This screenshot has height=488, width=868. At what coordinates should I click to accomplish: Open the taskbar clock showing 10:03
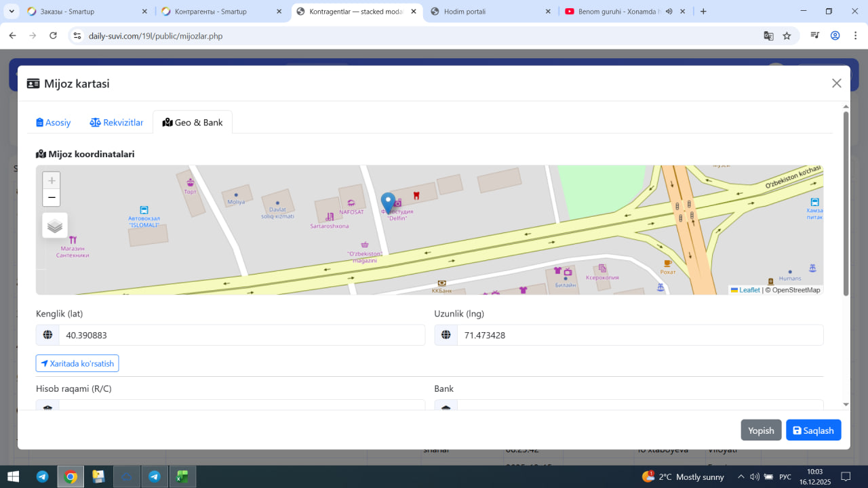814,476
